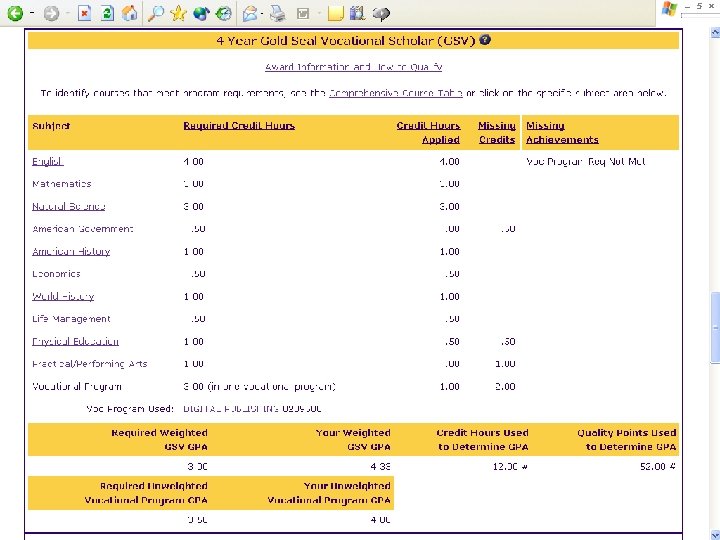Click the Required Credit Hours header link
The height and width of the screenshot is (540, 720).
[239, 125]
